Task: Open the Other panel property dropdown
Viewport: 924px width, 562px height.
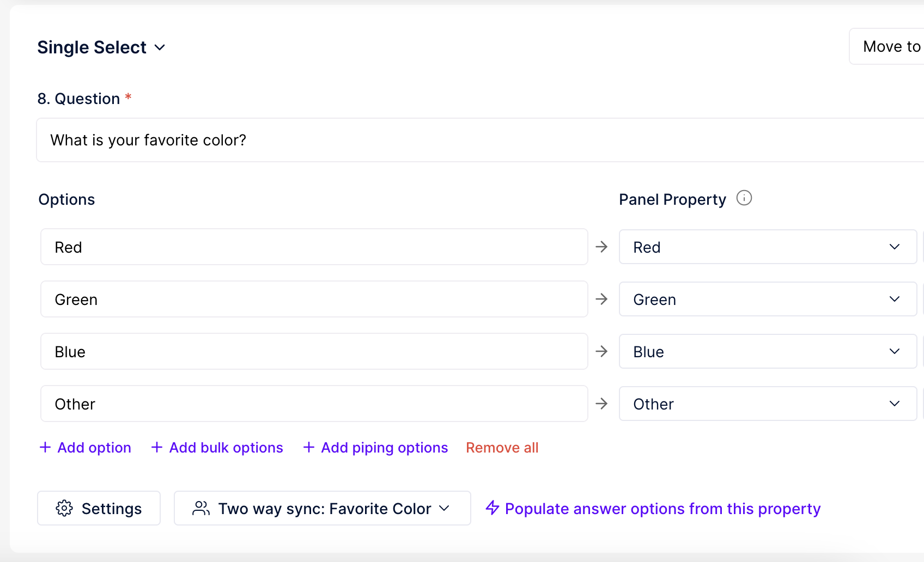Action: coord(768,404)
